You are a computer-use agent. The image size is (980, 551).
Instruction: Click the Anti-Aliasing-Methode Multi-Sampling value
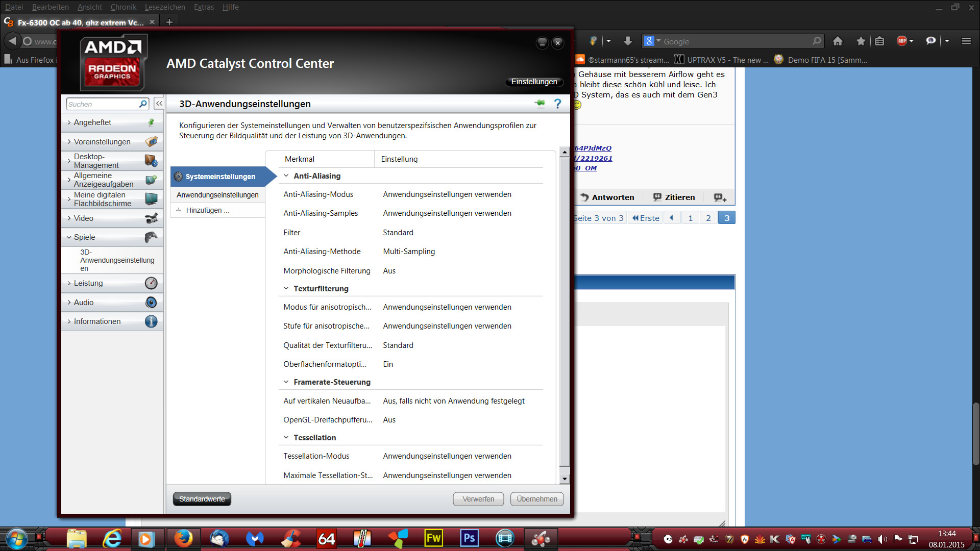tap(409, 252)
